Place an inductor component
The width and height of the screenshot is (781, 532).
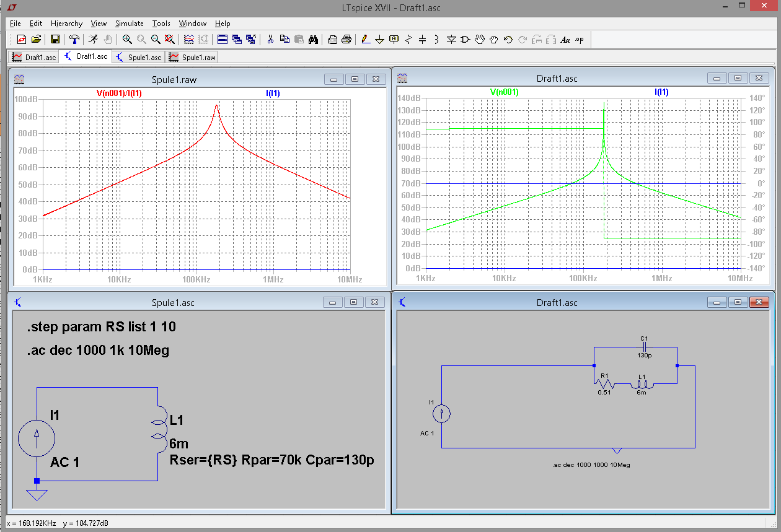tap(437, 40)
